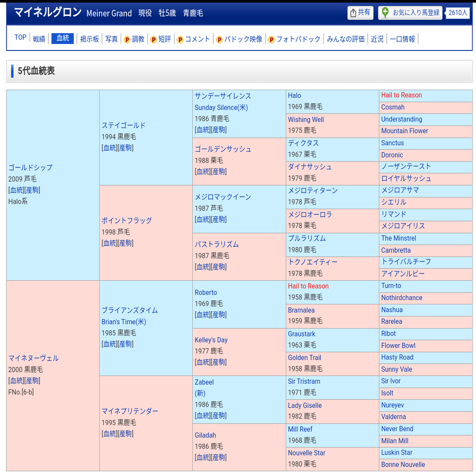Switch to the 戦績 tab
Viewport: 476px width, 476px height.
pos(39,39)
